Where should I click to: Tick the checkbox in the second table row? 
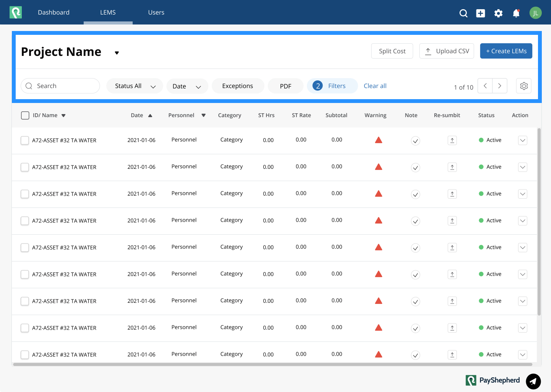pyautogui.click(x=25, y=167)
